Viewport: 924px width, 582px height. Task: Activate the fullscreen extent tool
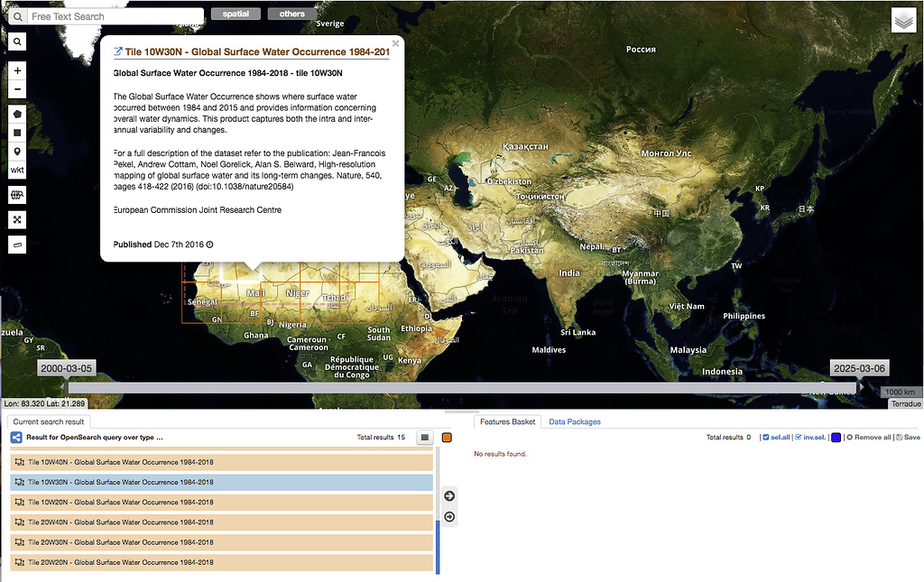click(16, 219)
